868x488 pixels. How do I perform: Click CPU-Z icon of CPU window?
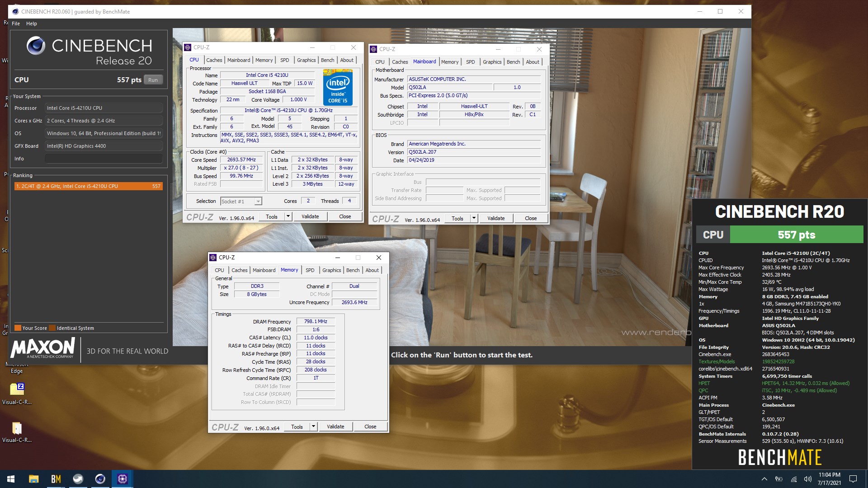[188, 47]
